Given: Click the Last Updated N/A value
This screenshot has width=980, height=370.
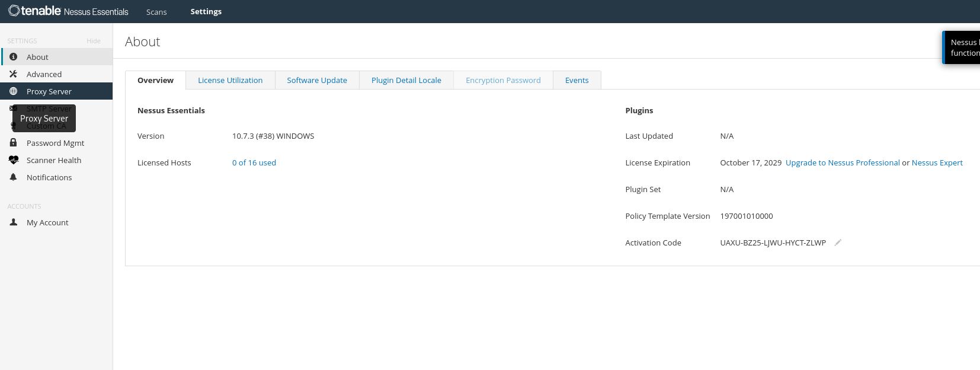Looking at the screenshot, I should (727, 136).
